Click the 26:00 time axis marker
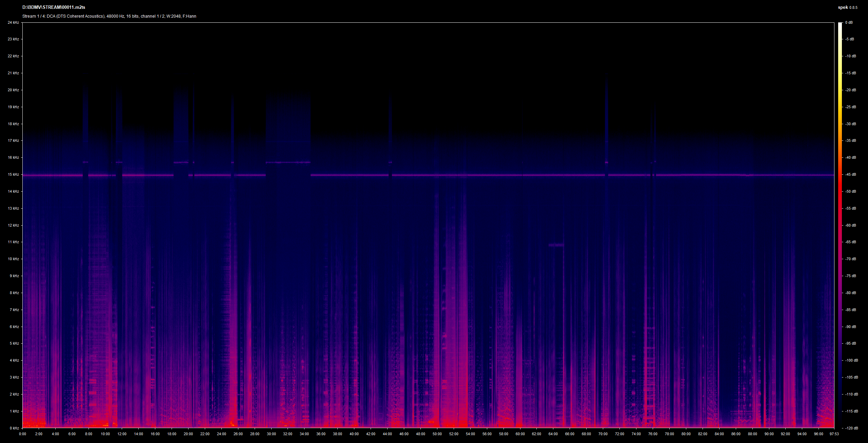 tap(238, 434)
